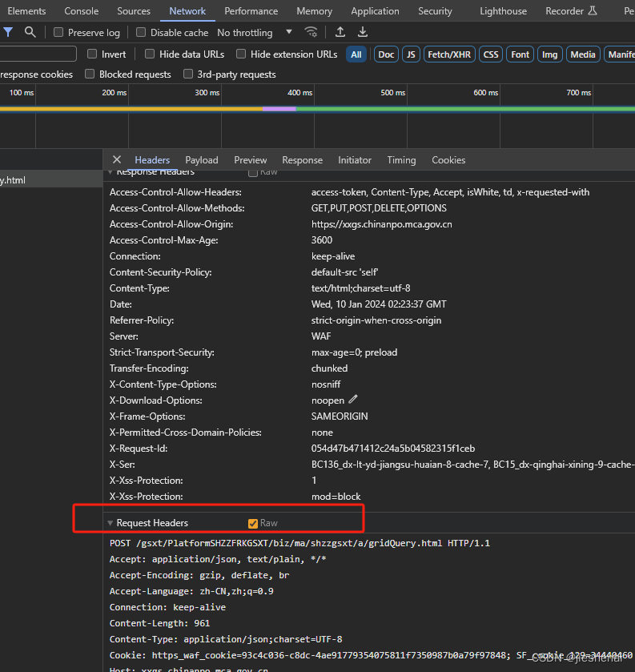Open the Timing detail tab
The image size is (635, 672).
[x=401, y=160]
